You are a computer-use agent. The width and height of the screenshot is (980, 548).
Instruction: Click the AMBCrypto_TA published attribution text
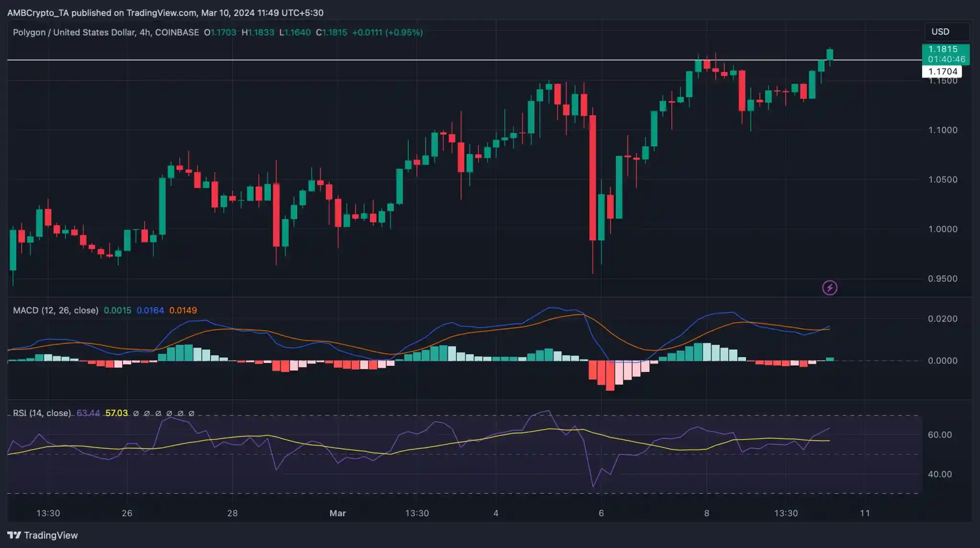coord(166,13)
